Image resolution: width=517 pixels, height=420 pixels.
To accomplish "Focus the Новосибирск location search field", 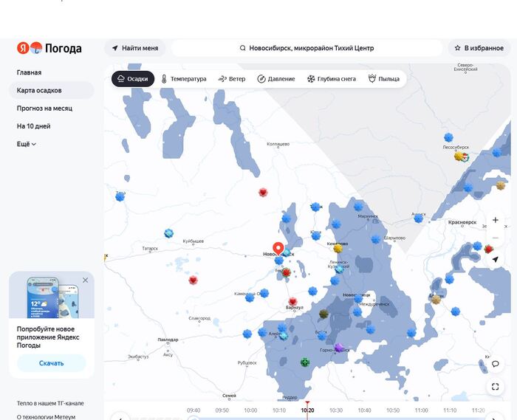I will point(307,48).
